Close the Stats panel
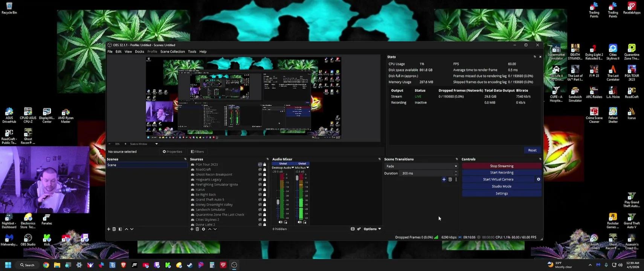This screenshot has width=644, height=271. [540, 57]
